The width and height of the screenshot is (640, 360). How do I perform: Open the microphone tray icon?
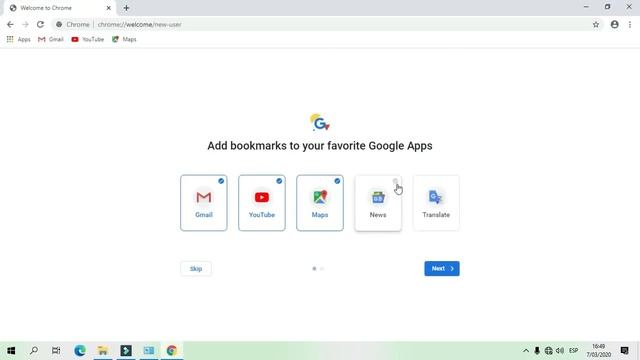click(537, 351)
